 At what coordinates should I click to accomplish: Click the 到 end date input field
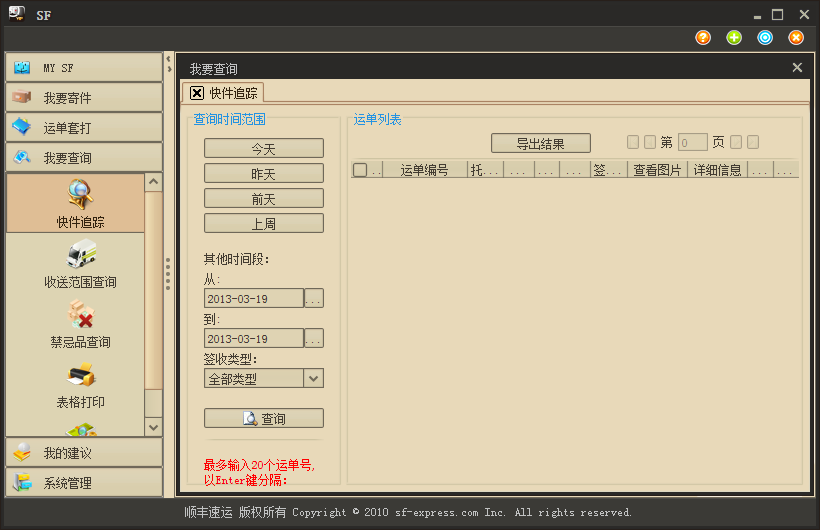coord(254,339)
